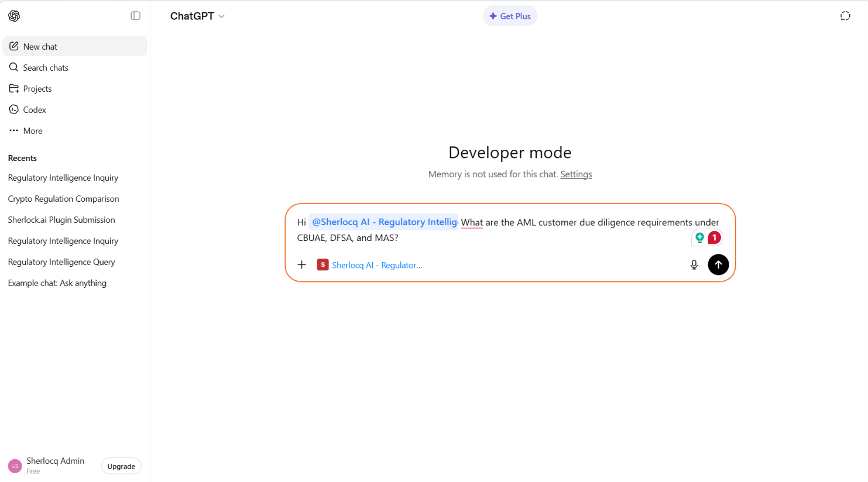This screenshot has height=482, width=868.
Task: Collapse the sidebar with the panel icon
Action: point(135,16)
